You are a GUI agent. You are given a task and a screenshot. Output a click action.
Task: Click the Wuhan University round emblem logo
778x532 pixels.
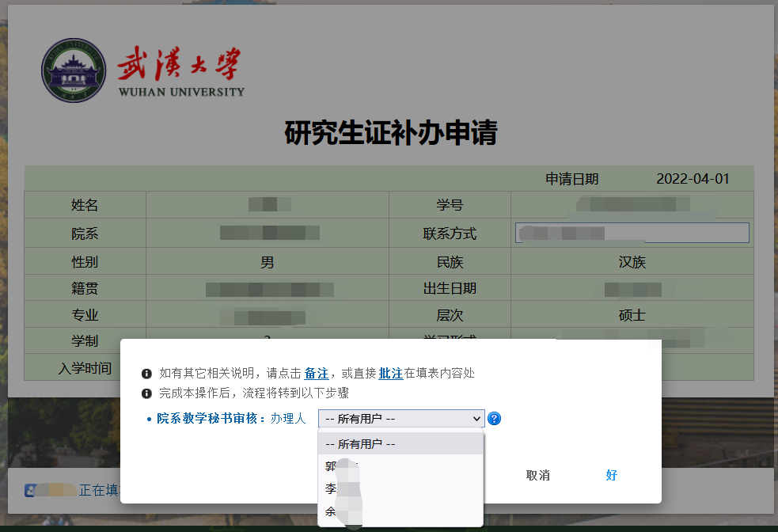74,70
